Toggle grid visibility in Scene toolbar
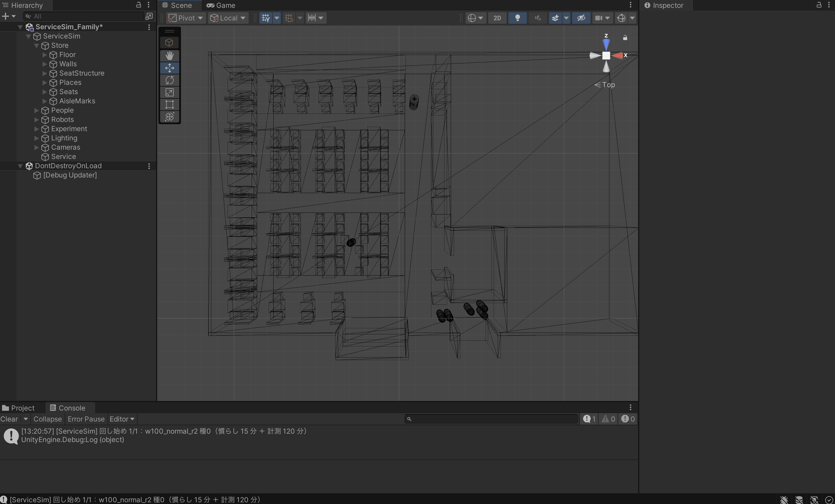The width and height of the screenshot is (835, 504). click(x=266, y=18)
